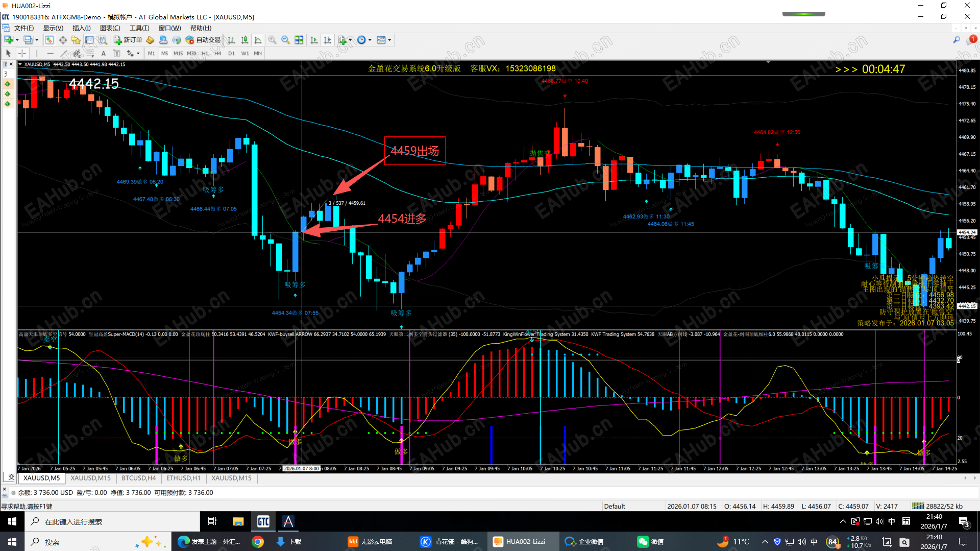Open Chrome from the taskbar
The height and width of the screenshot is (551, 980).
click(258, 542)
